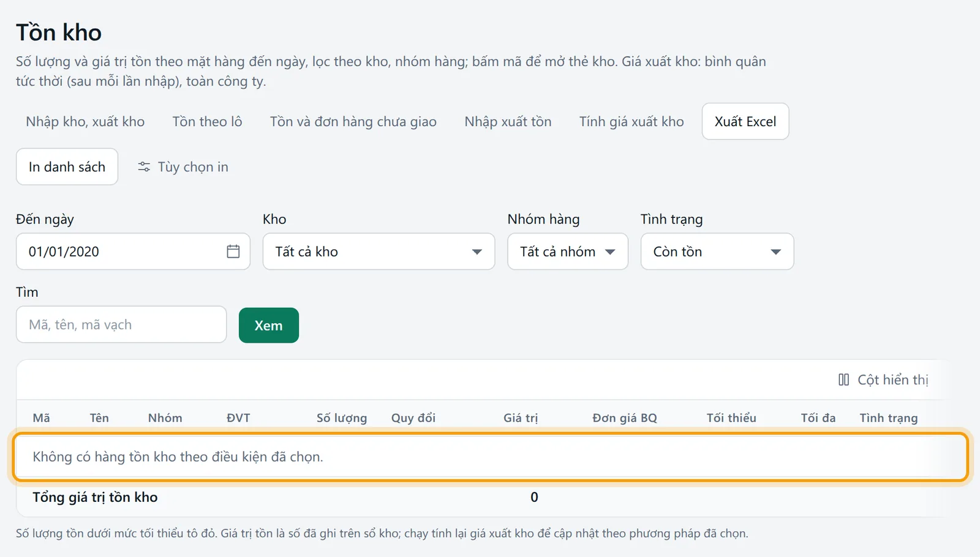980x557 pixels.
Task: Click the Giá trị column header
Action: click(521, 417)
